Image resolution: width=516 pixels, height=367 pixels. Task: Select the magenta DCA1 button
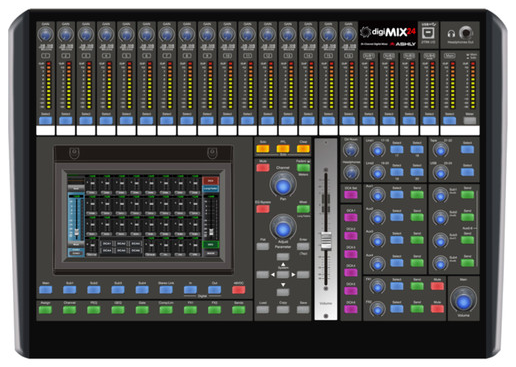point(351,218)
